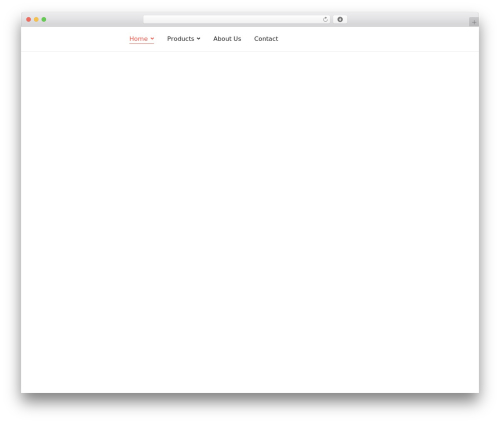Select the Products navigation menu item
This screenshot has height=423, width=500.
pyautogui.click(x=180, y=39)
